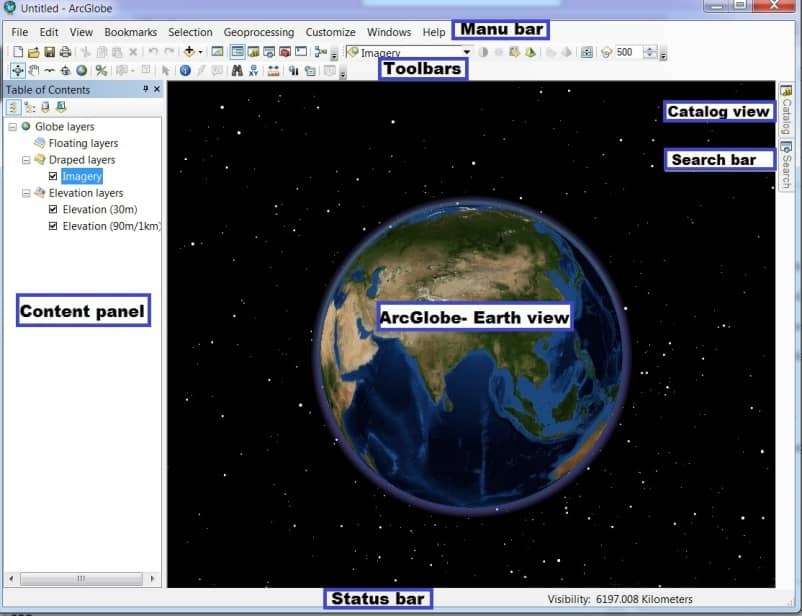
Task: Click the Save document icon
Action: pyautogui.click(x=49, y=52)
